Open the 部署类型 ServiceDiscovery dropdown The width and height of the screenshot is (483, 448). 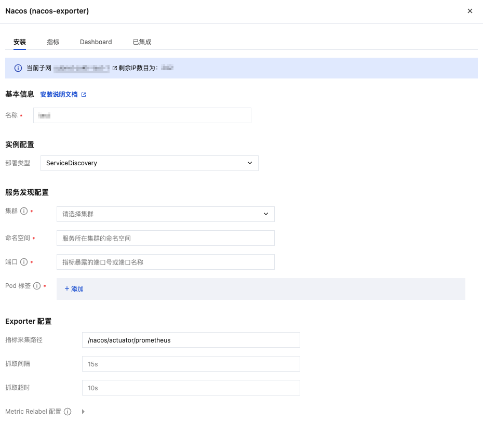[x=150, y=163]
